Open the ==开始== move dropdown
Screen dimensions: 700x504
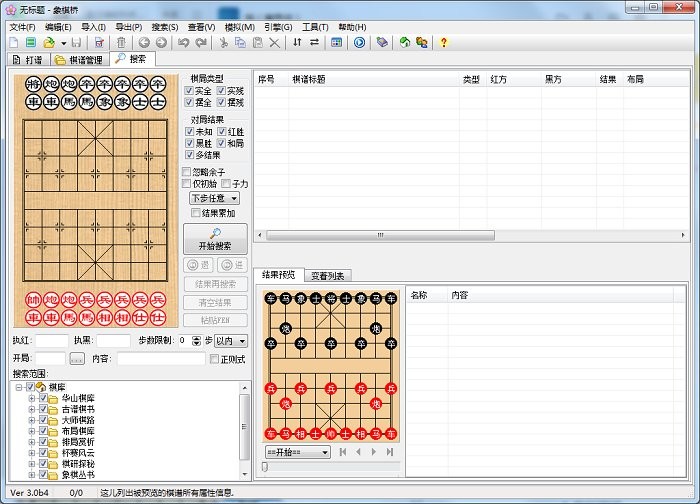(297, 452)
